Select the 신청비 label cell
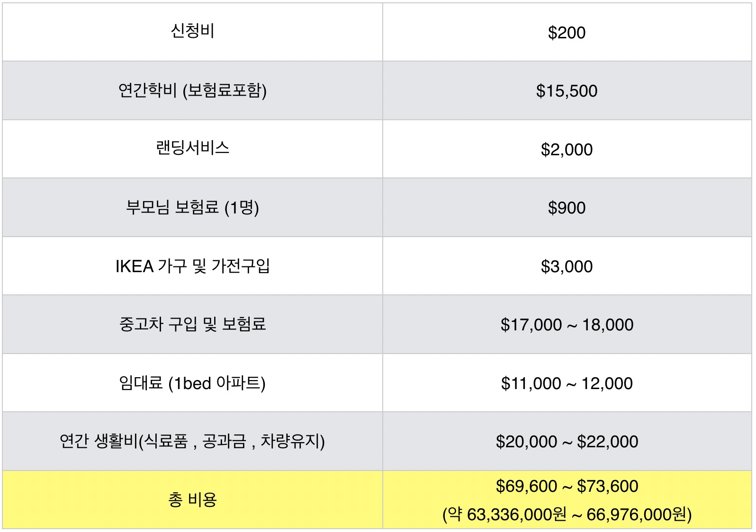756x532 pixels. (192, 32)
